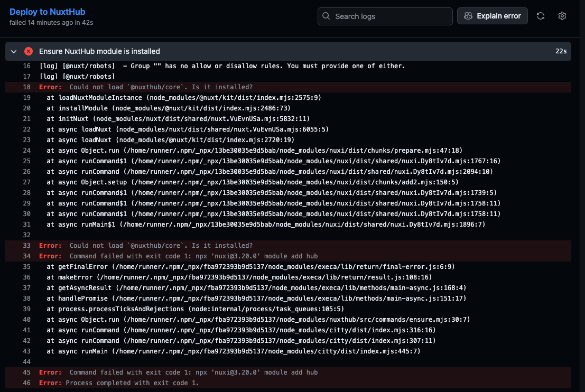This screenshot has width=585, height=392.
Task: Click the "at getFinalError" stack trace line
Action: click(x=250, y=267)
